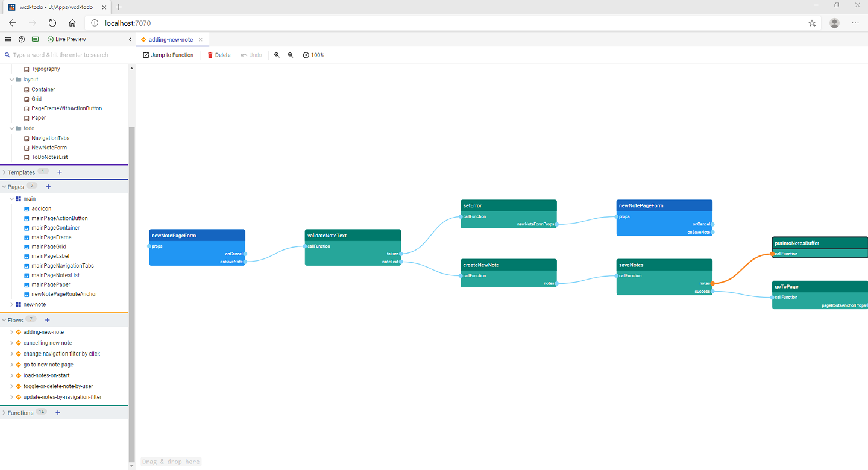
Task: Reload the browser page
Action: coord(52,23)
